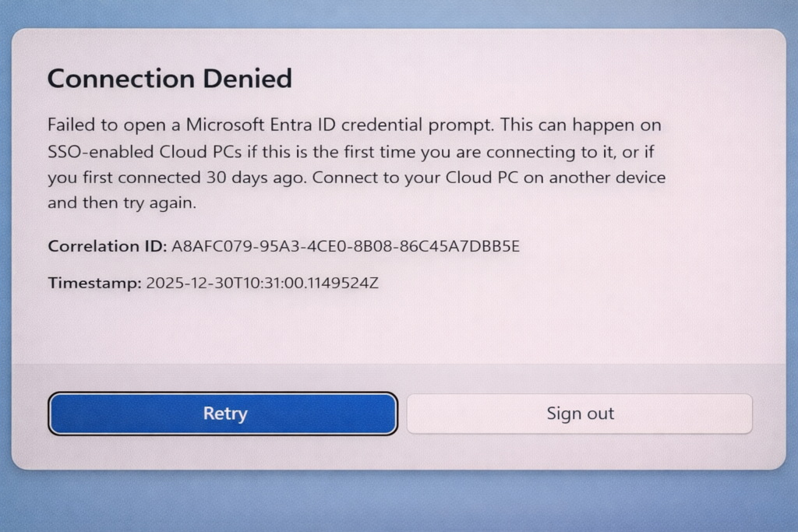The height and width of the screenshot is (532, 798).
Task: Select the timestamp value 2025-12-30T10:31
Action: [262, 283]
